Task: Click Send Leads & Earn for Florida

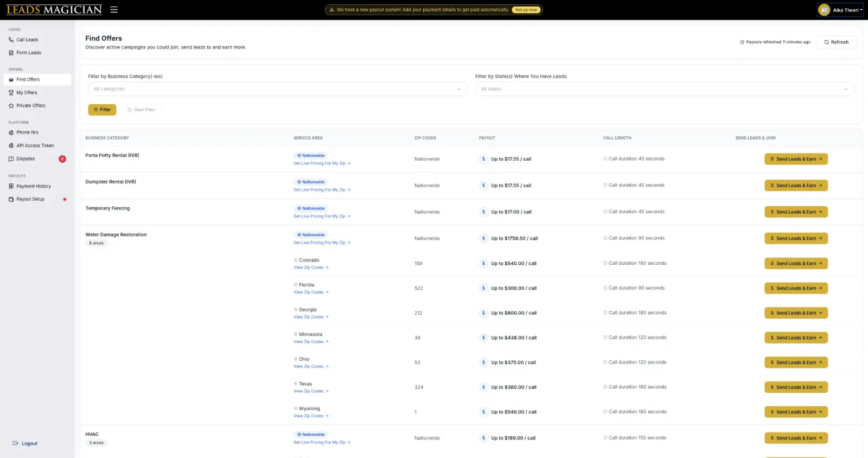Action: (x=796, y=288)
